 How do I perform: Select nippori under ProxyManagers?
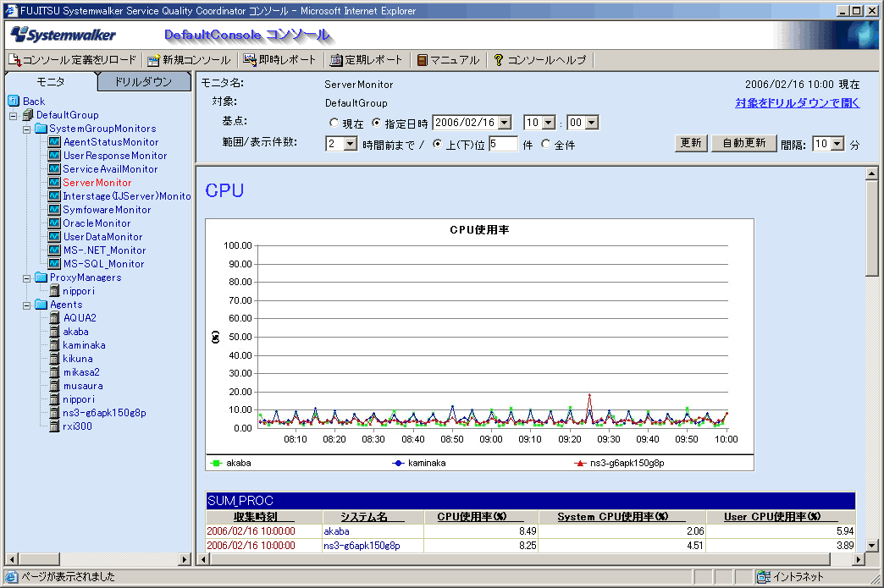[79, 291]
